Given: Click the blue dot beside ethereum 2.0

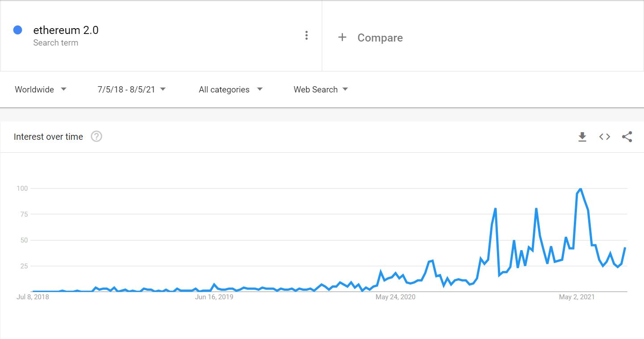Looking at the screenshot, I should coord(18,30).
